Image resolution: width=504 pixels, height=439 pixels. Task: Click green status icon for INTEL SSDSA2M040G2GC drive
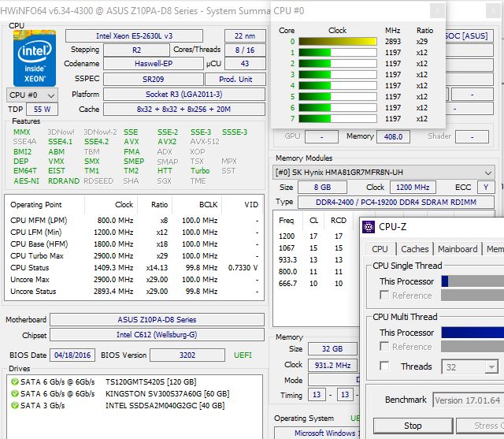point(14,405)
